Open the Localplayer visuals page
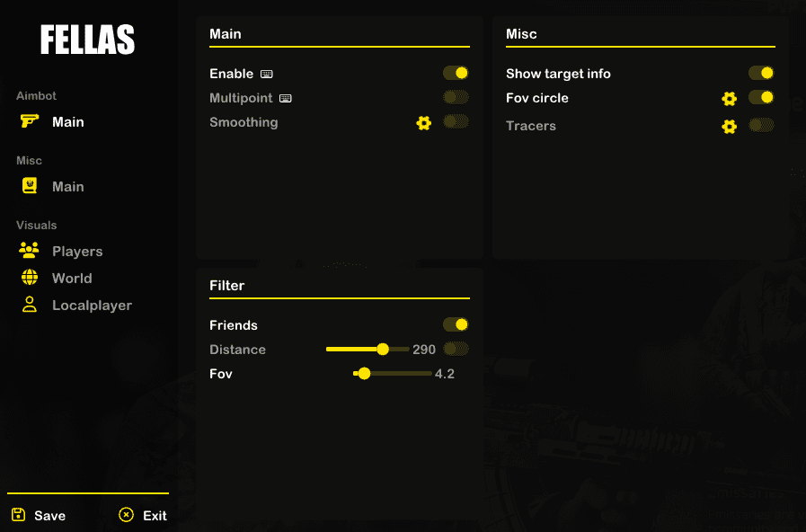The image size is (806, 532). click(92, 306)
